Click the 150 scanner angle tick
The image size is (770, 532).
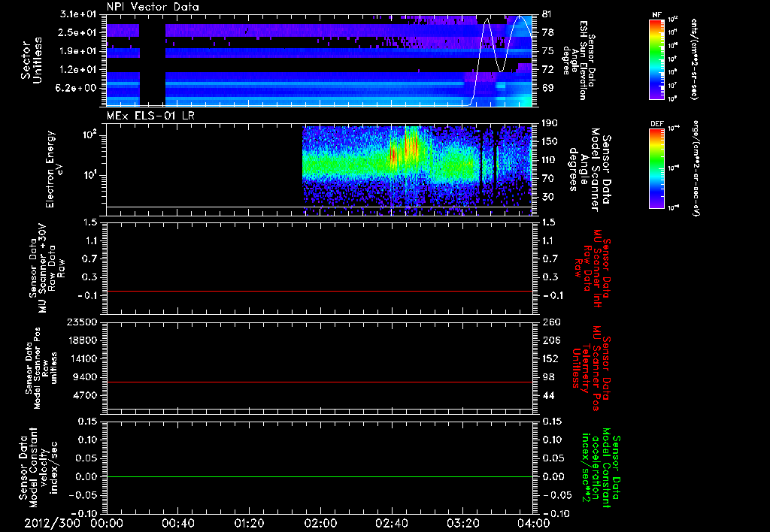[550, 141]
